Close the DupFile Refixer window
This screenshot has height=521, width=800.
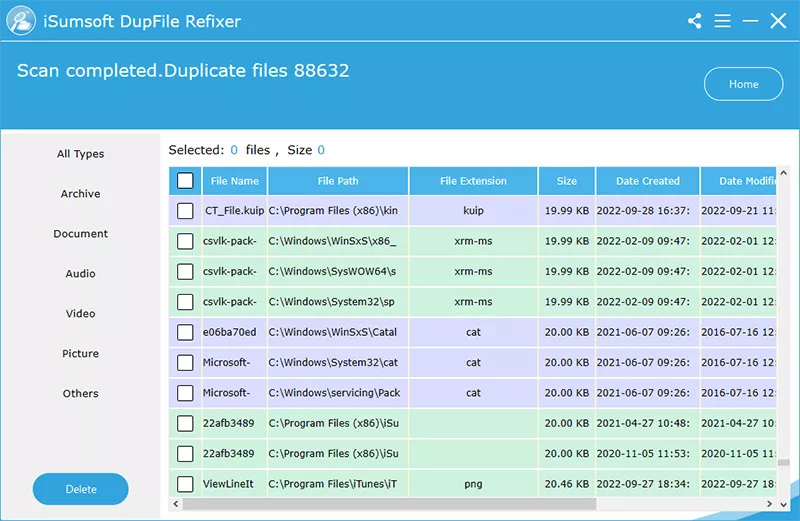778,21
